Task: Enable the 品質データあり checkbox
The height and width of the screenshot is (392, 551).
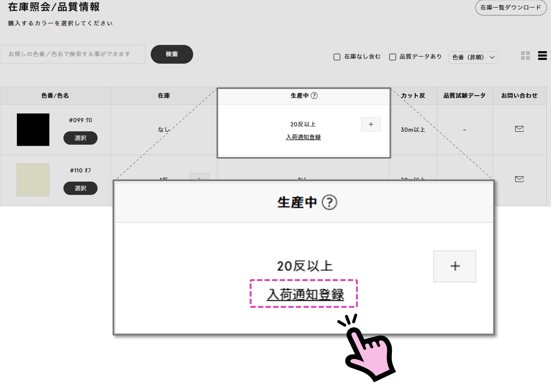Action: [392, 57]
